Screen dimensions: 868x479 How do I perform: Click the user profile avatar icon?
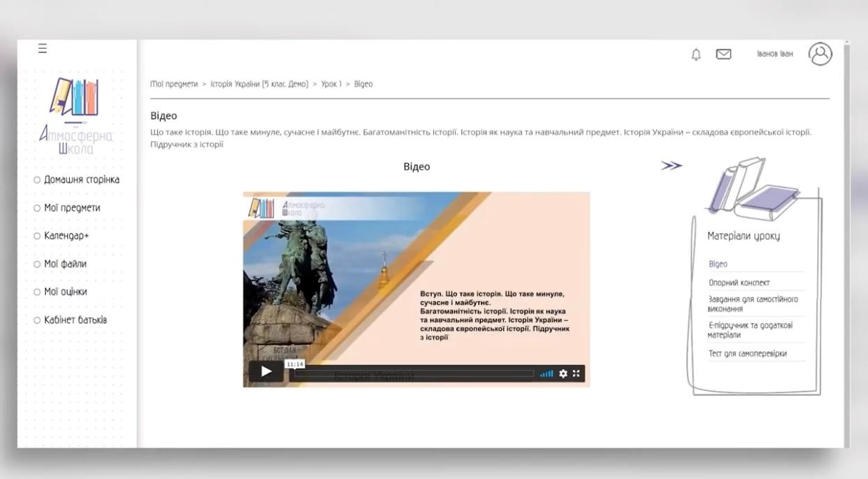pos(820,54)
